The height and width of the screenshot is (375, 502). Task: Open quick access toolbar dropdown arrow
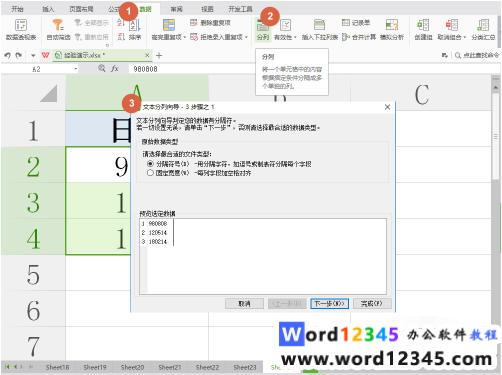(33, 55)
